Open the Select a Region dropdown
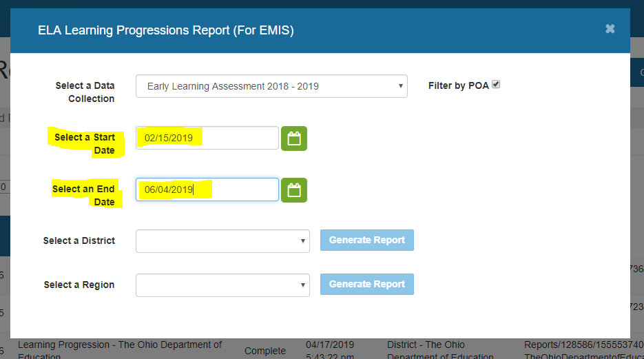The height and width of the screenshot is (359, 644). pos(222,285)
